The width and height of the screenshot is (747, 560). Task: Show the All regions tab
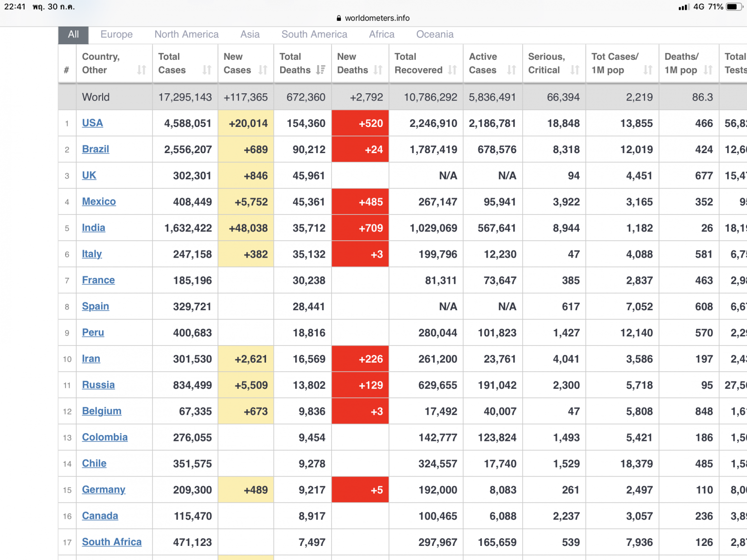(73, 35)
